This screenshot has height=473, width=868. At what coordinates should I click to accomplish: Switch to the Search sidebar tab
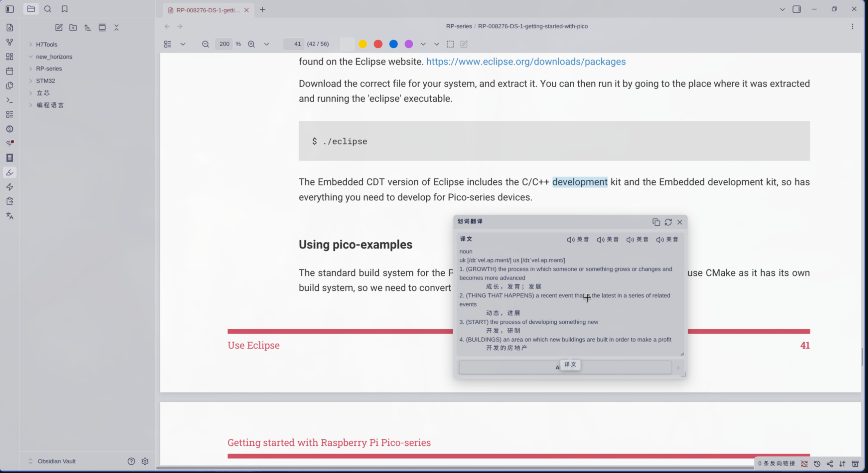tap(48, 9)
